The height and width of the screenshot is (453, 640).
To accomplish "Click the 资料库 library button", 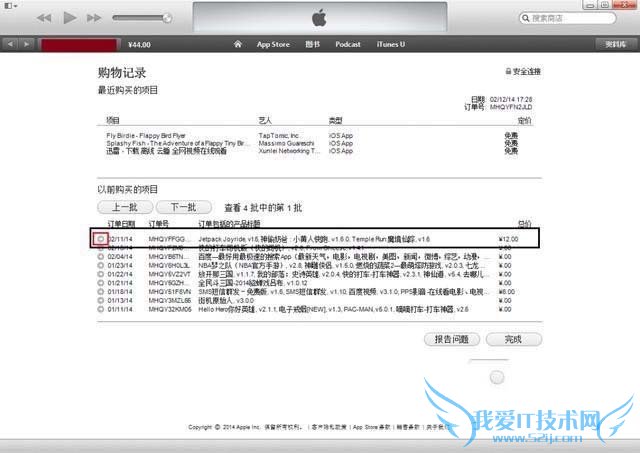I will (x=616, y=44).
